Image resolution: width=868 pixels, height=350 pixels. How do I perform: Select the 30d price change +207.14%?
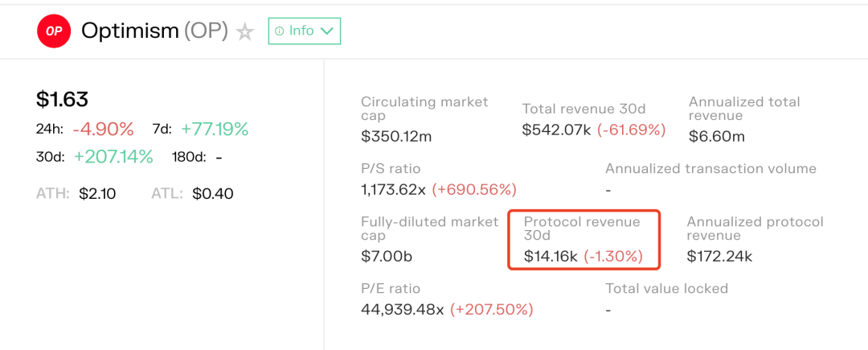(x=113, y=157)
